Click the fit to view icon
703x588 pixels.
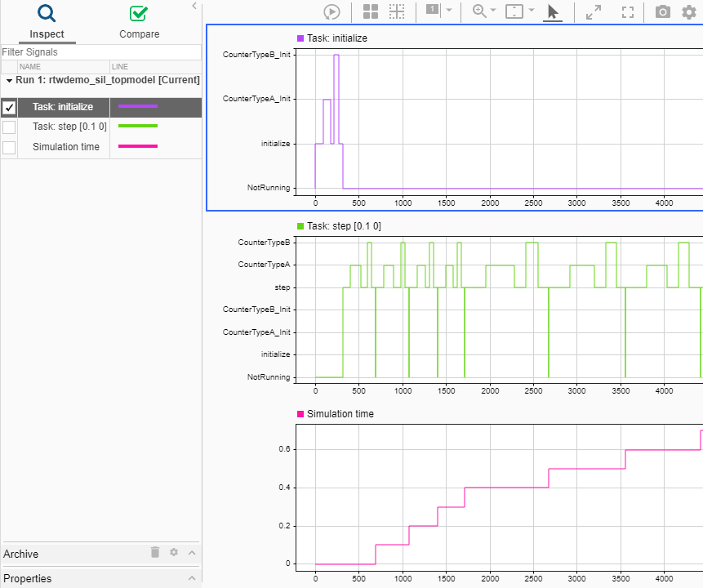(x=514, y=11)
